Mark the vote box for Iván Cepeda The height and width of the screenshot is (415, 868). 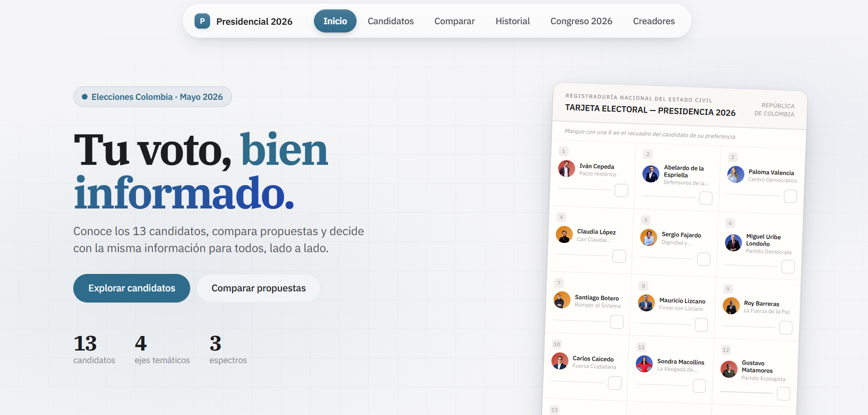pyautogui.click(x=622, y=191)
